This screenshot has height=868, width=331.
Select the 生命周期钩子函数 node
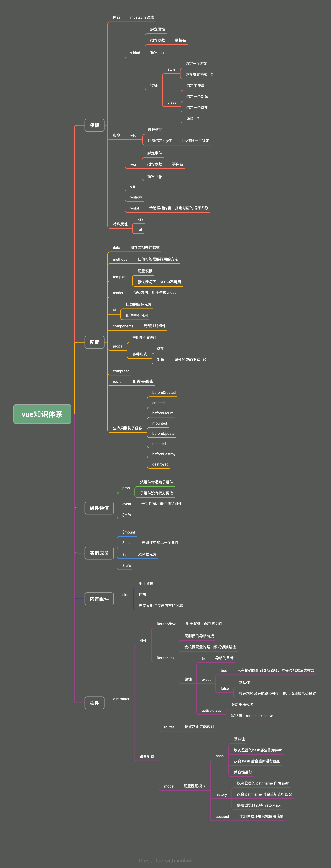pos(128,428)
